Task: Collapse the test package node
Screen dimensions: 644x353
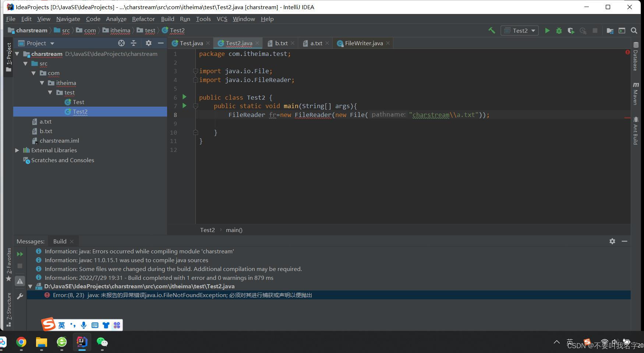Action: coord(50,92)
